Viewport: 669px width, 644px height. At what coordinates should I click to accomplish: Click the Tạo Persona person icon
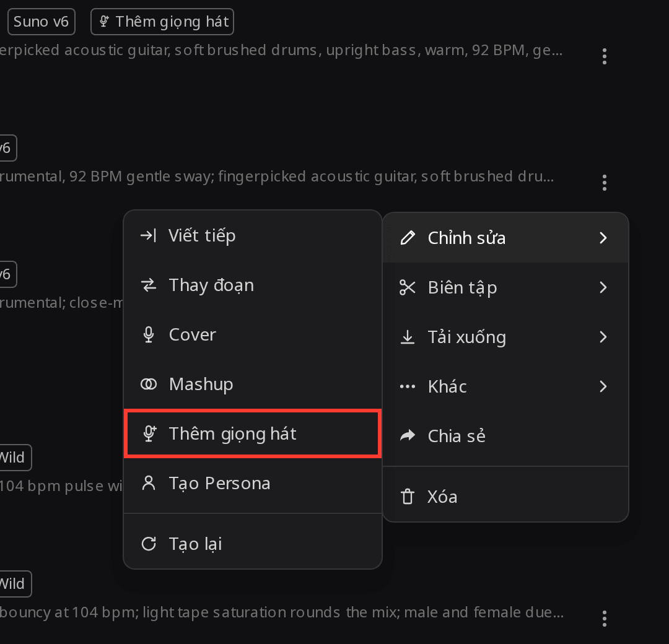pyautogui.click(x=149, y=483)
